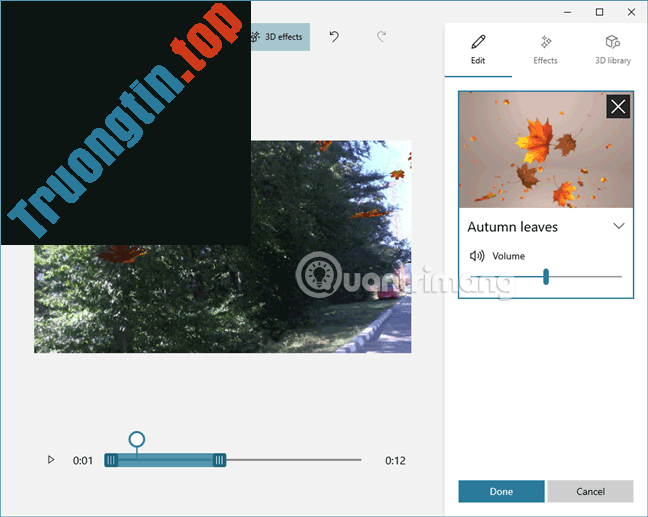Collapse the Autumn leaves chevron

[619, 226]
